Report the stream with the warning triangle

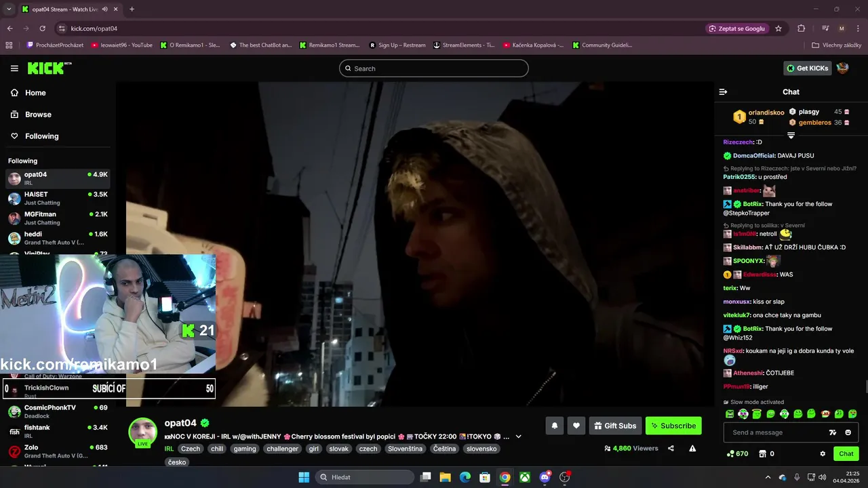click(692, 448)
